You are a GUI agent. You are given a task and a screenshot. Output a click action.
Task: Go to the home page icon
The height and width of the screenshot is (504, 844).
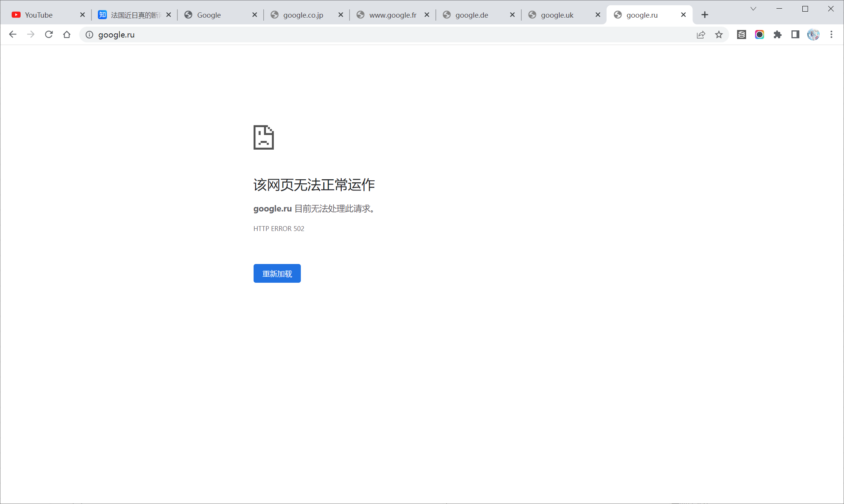click(x=67, y=34)
